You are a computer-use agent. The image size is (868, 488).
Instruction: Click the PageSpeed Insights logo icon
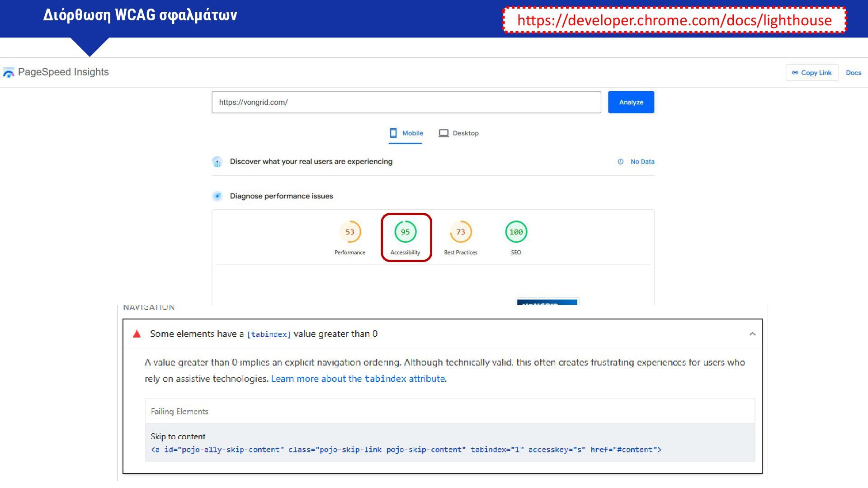(9, 72)
